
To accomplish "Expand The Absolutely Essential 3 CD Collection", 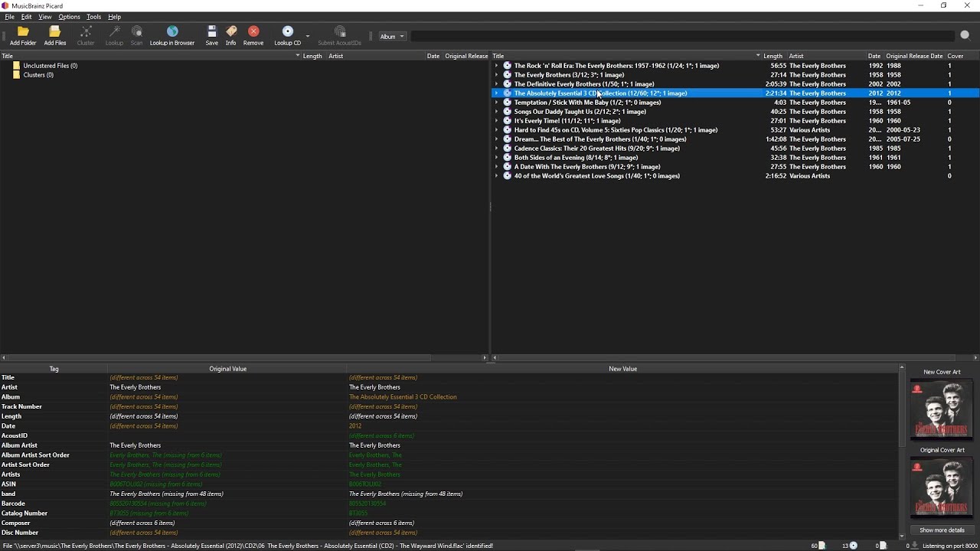I will pyautogui.click(x=496, y=93).
